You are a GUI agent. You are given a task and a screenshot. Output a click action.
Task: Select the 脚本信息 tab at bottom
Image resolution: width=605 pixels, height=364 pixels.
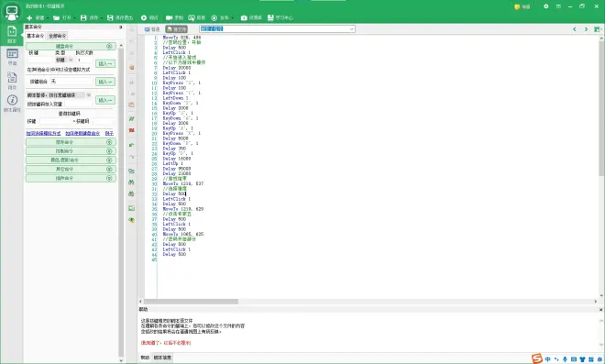point(162,358)
